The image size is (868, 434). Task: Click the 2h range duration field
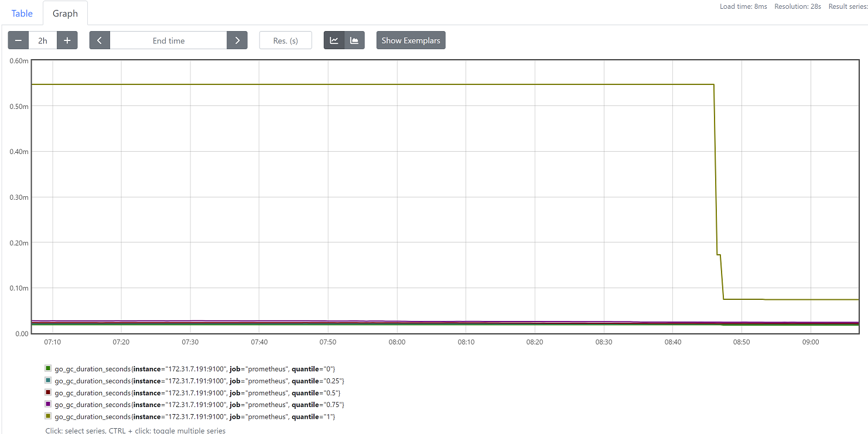click(x=43, y=40)
